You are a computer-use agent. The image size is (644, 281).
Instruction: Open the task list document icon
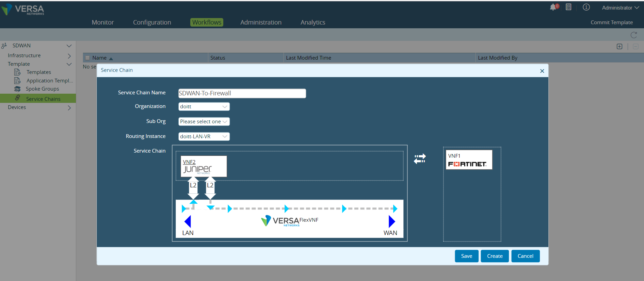tap(568, 7)
